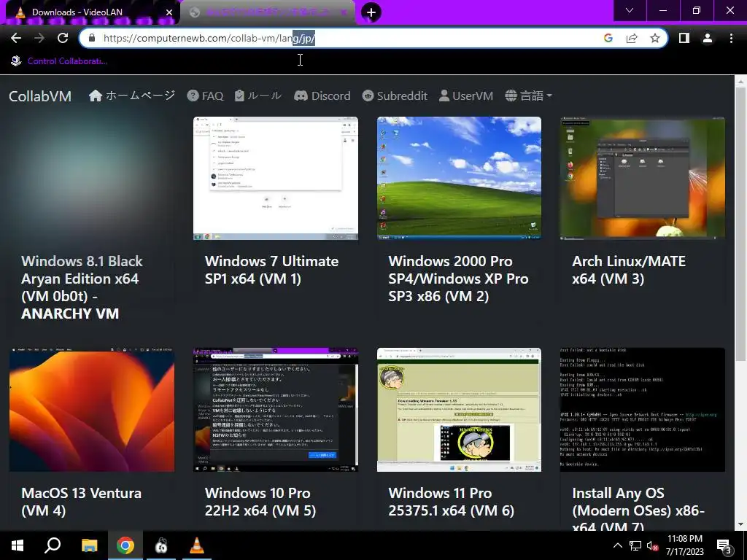
Task: Open the Discord link
Action: click(x=322, y=96)
